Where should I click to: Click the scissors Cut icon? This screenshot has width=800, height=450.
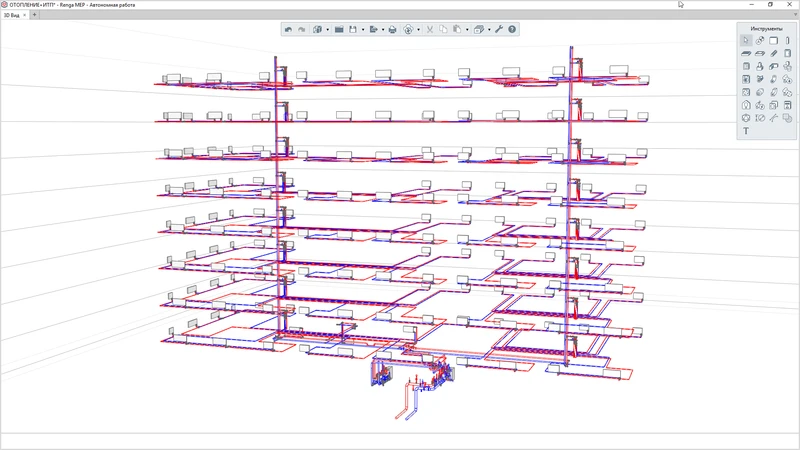[x=429, y=30]
